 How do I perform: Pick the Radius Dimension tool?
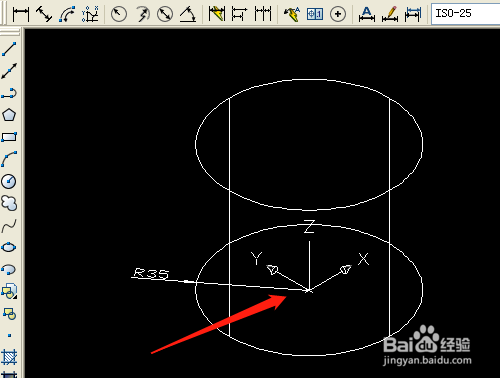119,14
